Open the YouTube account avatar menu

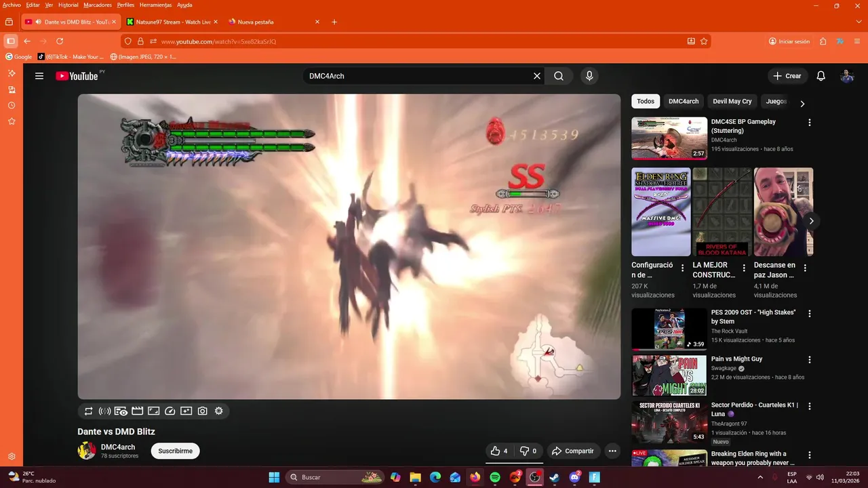click(847, 76)
